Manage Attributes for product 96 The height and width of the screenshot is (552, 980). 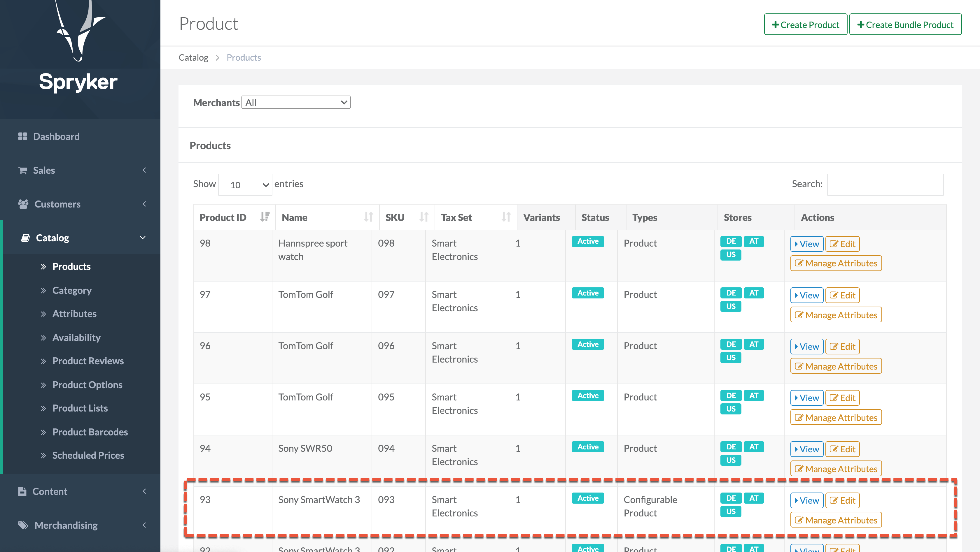(x=836, y=366)
